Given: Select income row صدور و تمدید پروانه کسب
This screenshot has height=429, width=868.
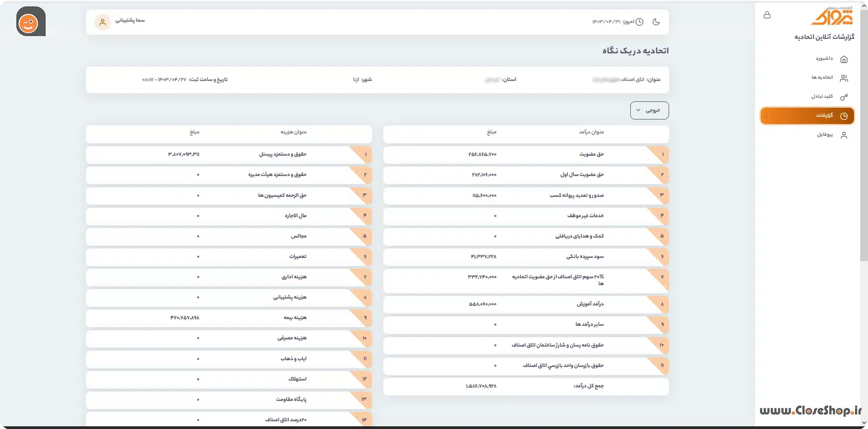Looking at the screenshot, I should point(526,195).
